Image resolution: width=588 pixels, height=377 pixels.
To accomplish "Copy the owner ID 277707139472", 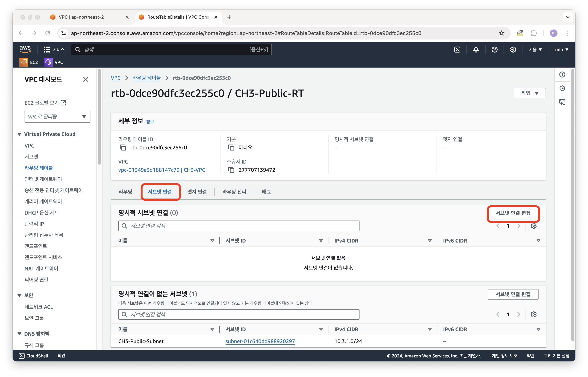I will click(231, 170).
